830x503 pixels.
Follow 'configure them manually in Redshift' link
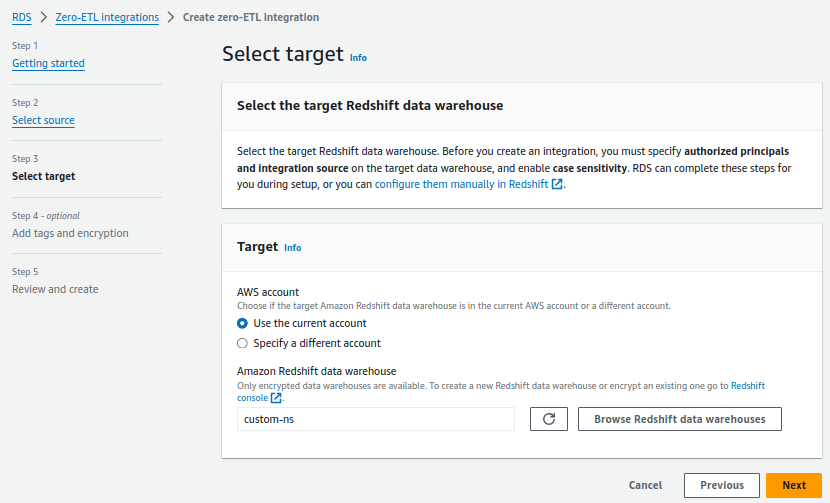point(461,185)
